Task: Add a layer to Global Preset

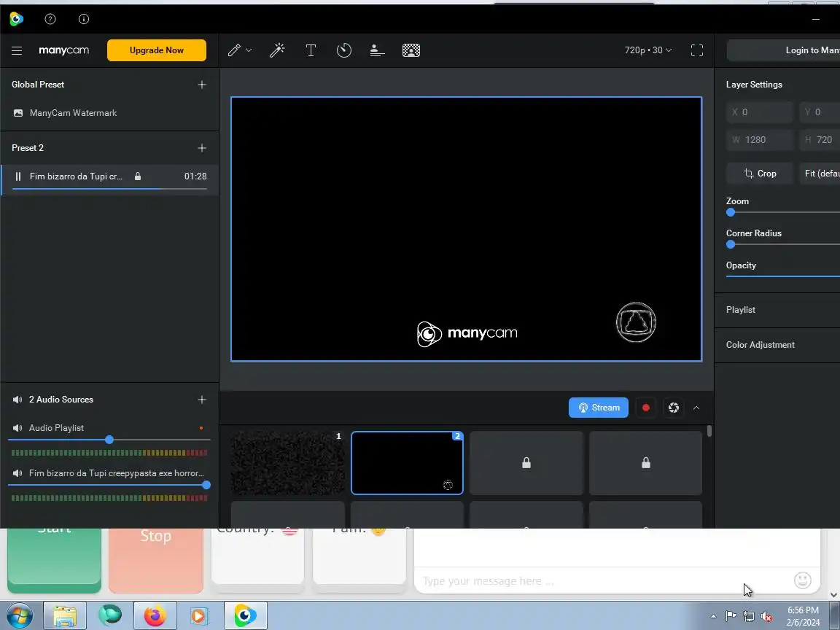Action: pyautogui.click(x=202, y=85)
